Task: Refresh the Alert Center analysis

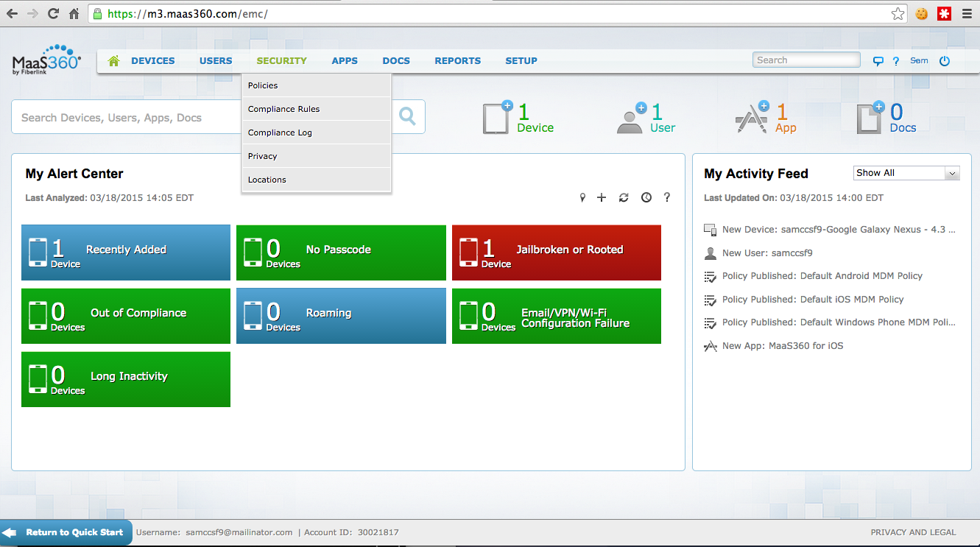Action: (x=624, y=197)
